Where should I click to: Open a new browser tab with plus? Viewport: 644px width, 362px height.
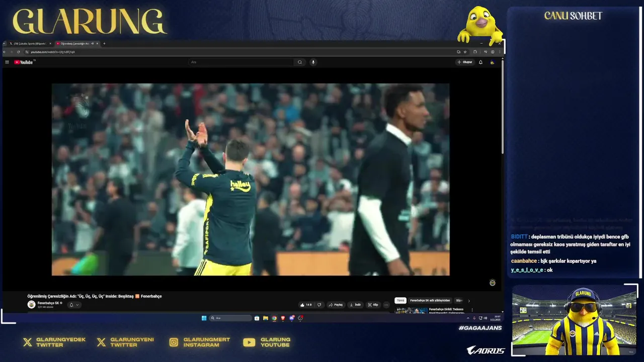[104, 44]
